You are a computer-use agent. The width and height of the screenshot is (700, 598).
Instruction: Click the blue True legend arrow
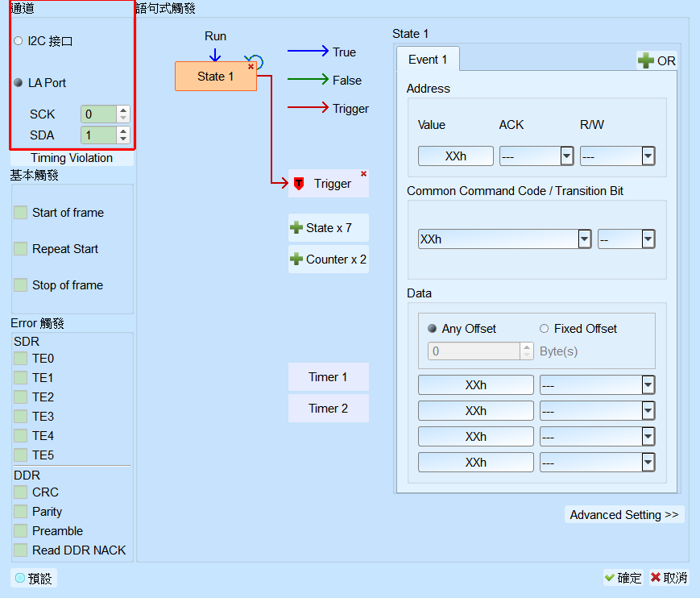(308, 51)
